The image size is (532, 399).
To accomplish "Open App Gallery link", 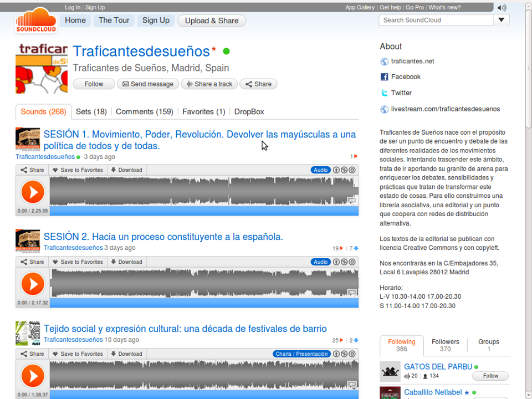I will [360, 7].
